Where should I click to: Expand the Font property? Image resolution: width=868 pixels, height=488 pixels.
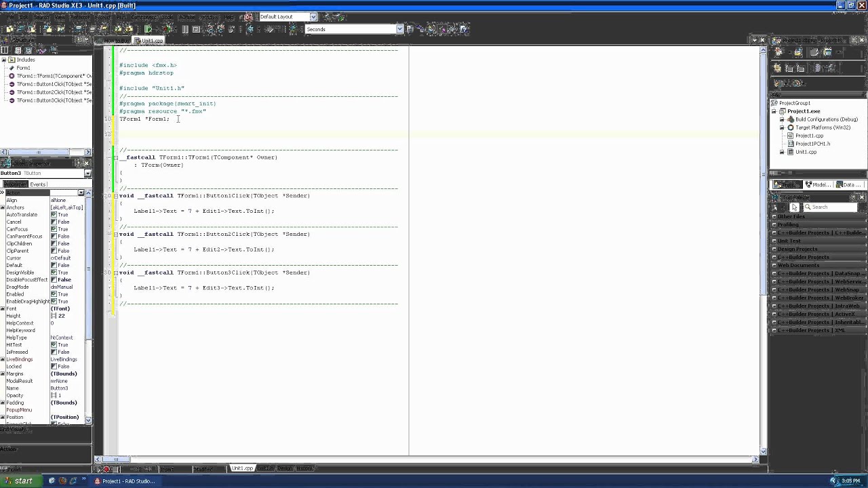coord(3,308)
